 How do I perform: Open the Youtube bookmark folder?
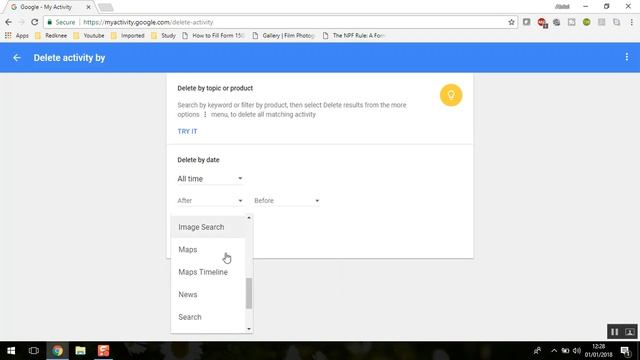pos(89,36)
